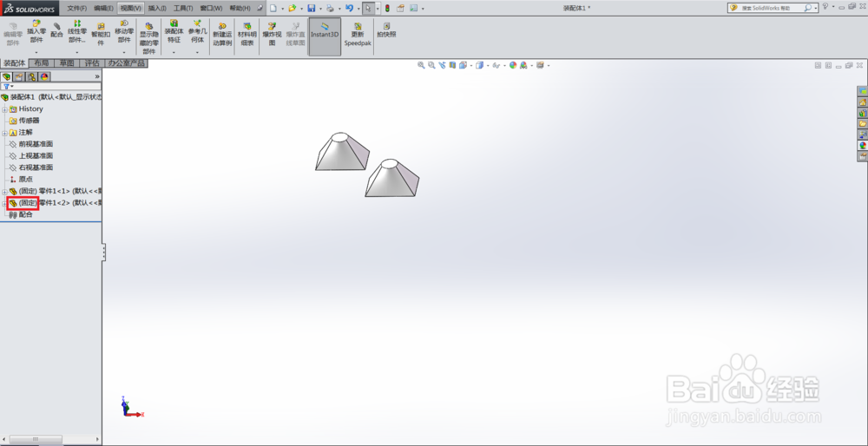Click the Previous View icon

(x=442, y=65)
